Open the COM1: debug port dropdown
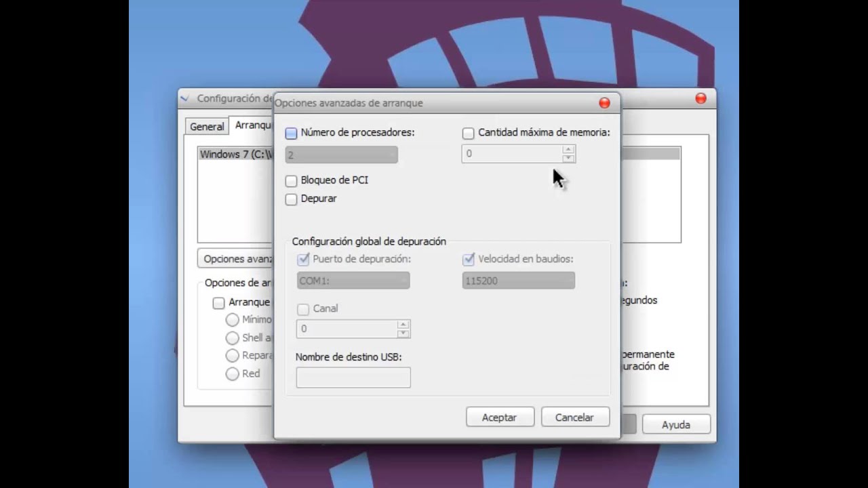This screenshot has width=868, height=488. (353, 280)
